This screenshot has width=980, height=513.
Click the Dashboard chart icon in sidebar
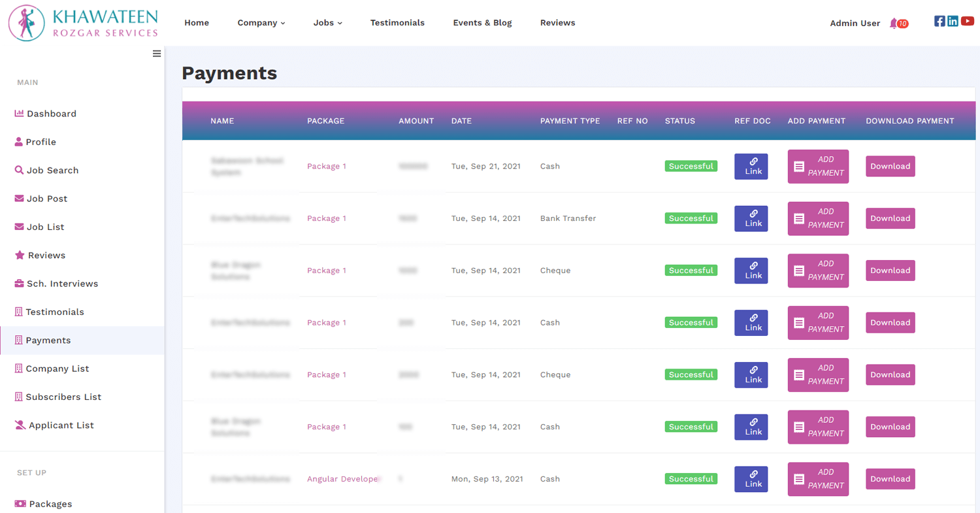[19, 114]
